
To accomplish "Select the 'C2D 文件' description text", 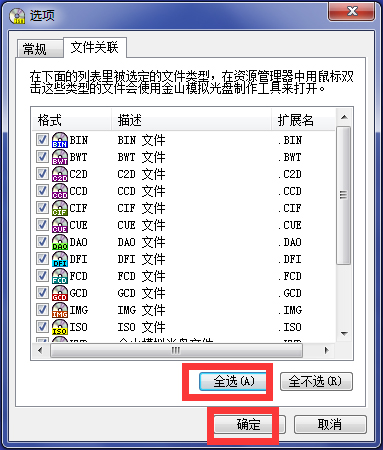I will coord(141,174).
